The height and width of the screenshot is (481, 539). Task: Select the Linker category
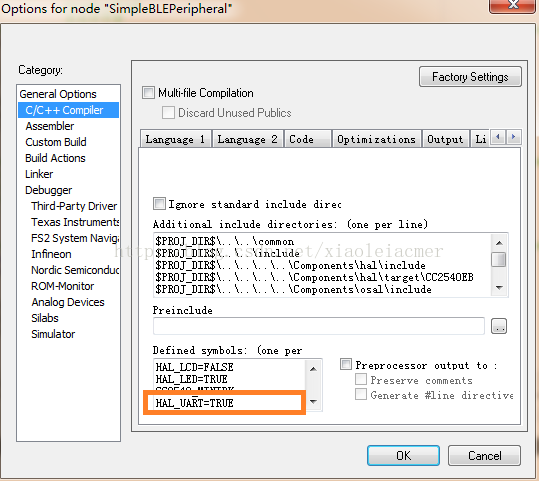(39, 174)
